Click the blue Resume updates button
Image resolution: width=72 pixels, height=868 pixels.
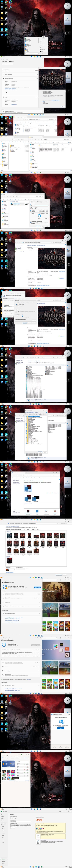pyautogui.click(x=37, y=587)
